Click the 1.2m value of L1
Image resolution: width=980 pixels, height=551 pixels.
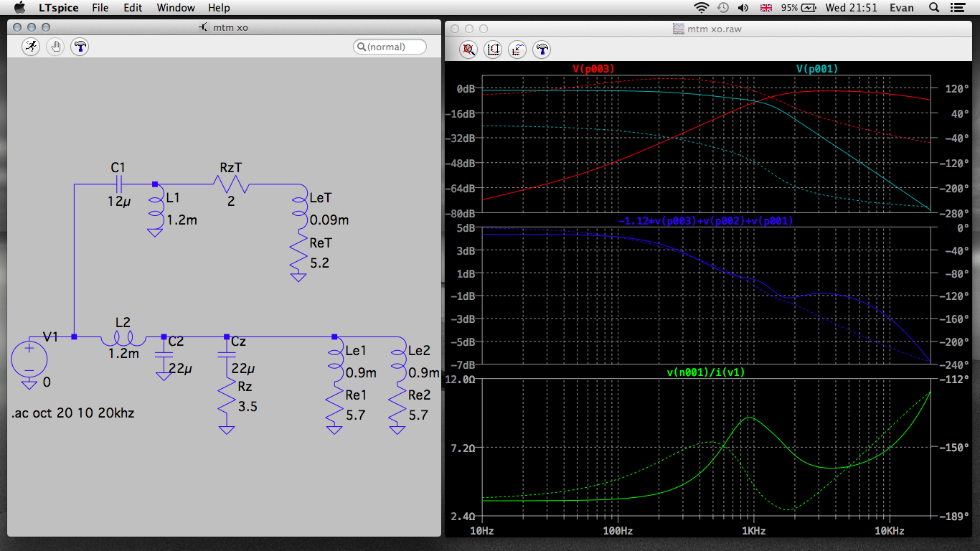point(182,220)
